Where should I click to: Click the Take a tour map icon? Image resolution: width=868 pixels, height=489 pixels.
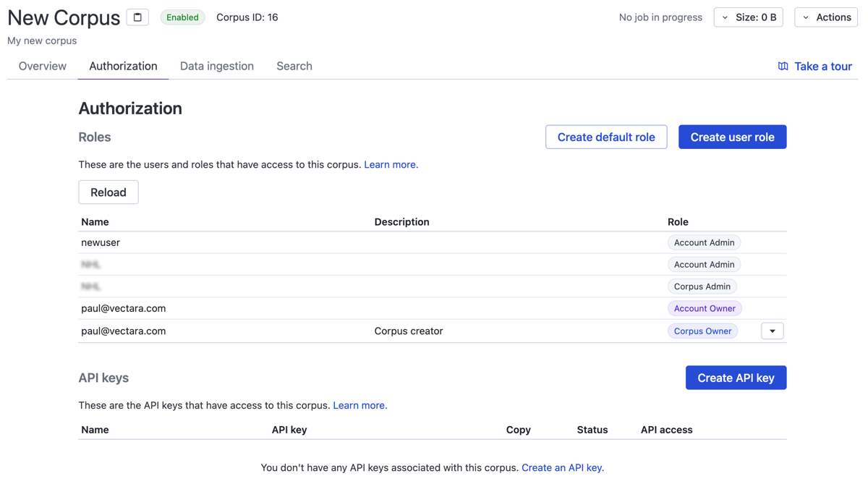click(783, 67)
